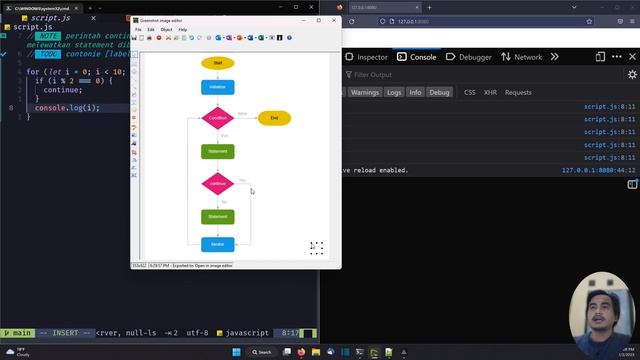Open Firefox list all tabs dropdown
This screenshot has height=360, width=640.
coord(574,7)
